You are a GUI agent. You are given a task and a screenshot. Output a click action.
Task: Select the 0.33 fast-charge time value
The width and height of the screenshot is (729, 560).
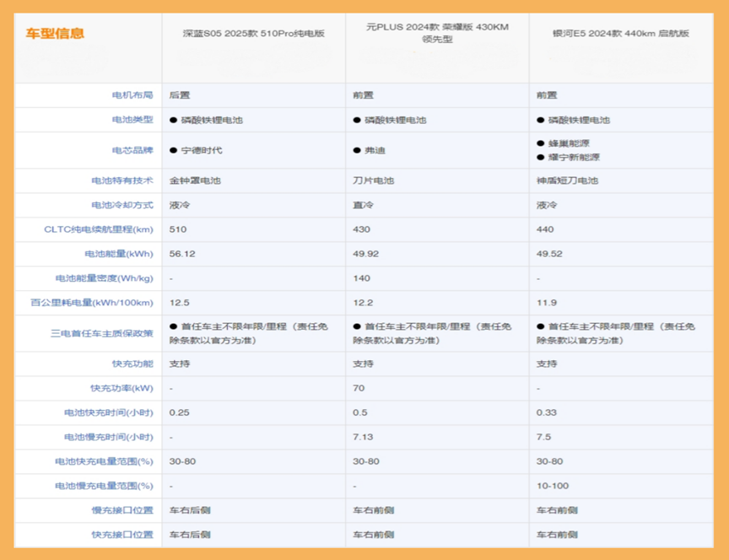tap(547, 412)
